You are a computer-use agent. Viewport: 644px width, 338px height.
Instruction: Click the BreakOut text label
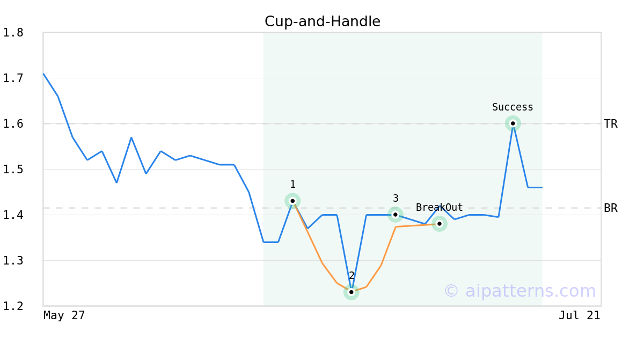[440, 208]
